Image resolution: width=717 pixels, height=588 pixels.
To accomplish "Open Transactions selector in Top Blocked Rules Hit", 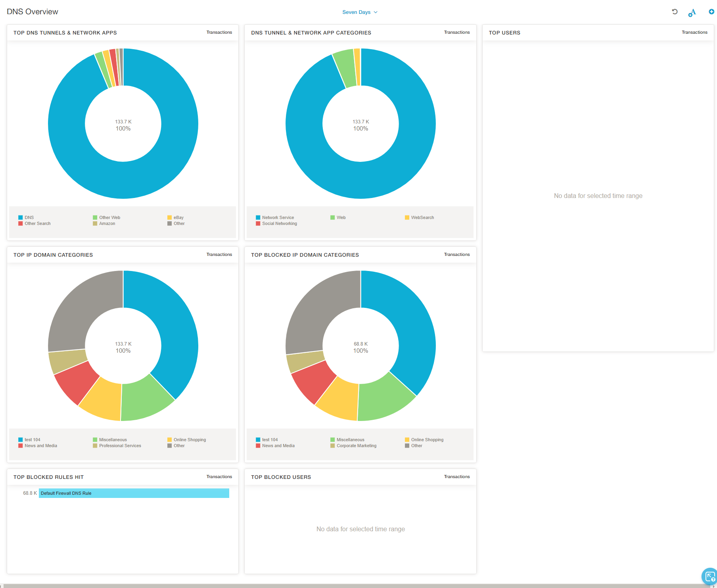I will [x=219, y=477].
